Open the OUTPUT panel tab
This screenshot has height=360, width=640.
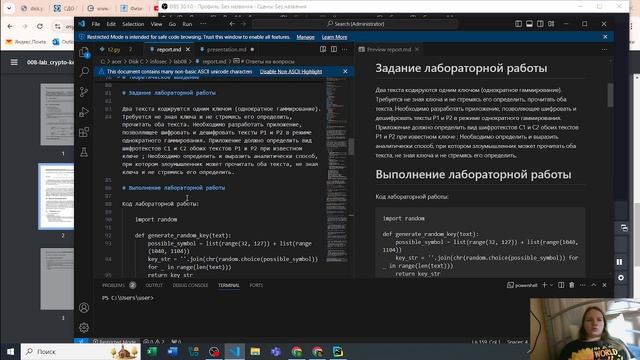[x=154, y=285]
